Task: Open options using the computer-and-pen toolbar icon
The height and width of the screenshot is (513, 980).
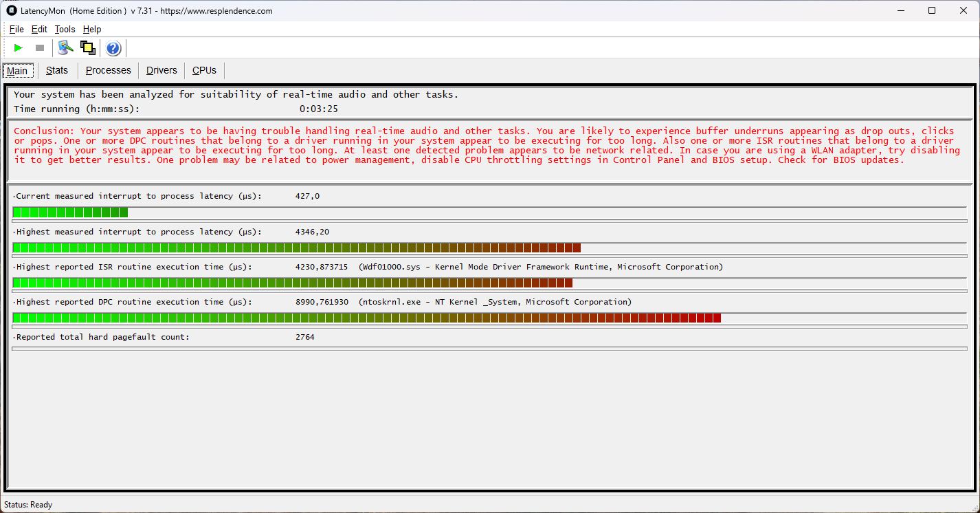Action: [65, 47]
